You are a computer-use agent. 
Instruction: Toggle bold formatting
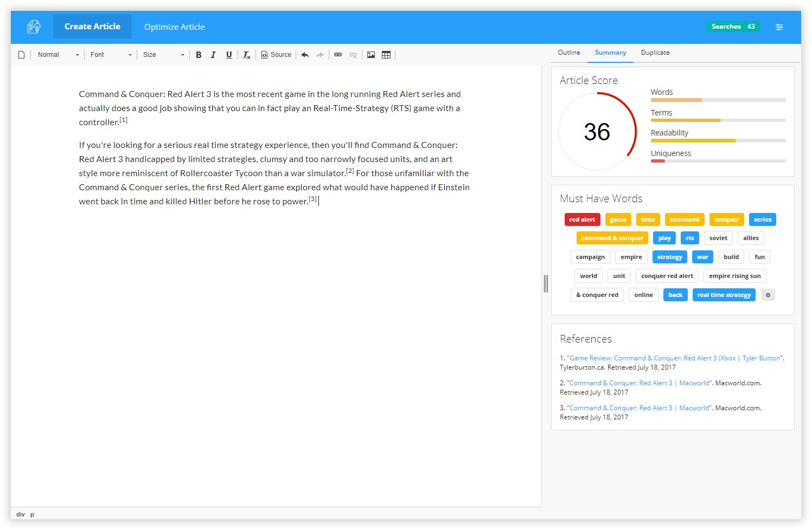pos(199,55)
